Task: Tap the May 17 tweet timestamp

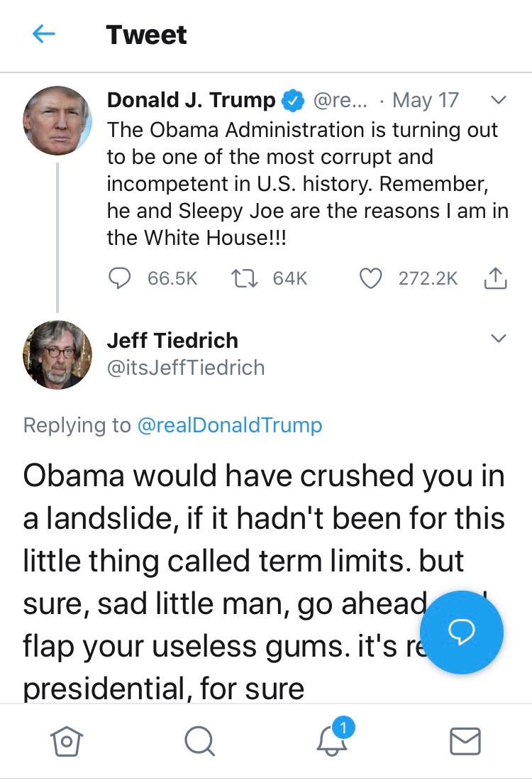Action: [426, 100]
